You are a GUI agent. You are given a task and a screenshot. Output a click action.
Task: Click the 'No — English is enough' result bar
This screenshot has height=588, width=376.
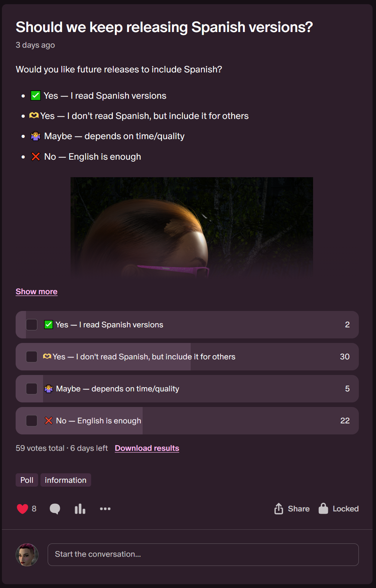coord(187,421)
